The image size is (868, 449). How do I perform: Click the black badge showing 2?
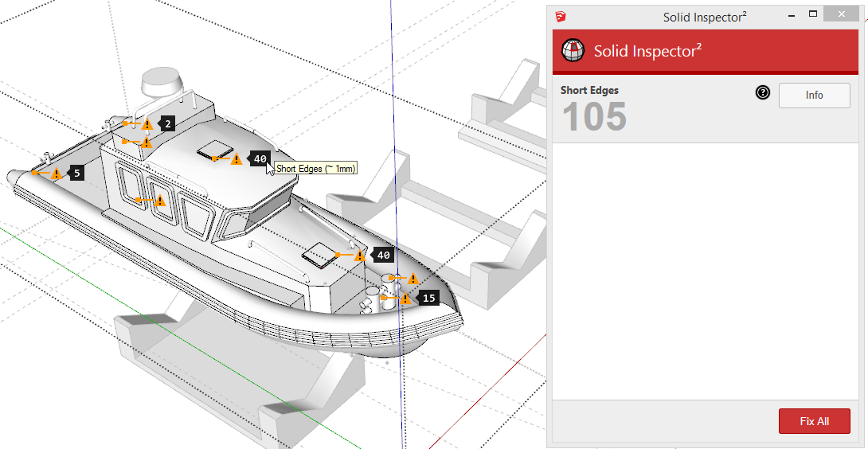[x=166, y=123]
